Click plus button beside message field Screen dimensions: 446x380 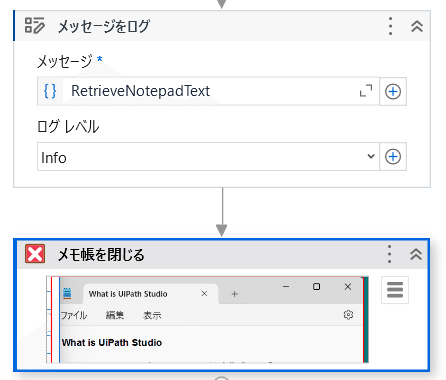(x=393, y=91)
